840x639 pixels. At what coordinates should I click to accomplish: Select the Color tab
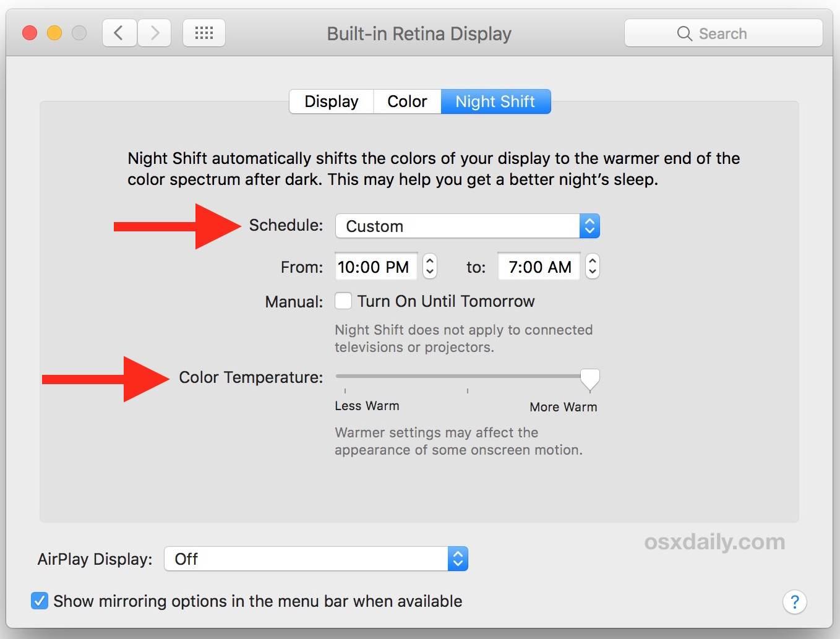coord(407,101)
